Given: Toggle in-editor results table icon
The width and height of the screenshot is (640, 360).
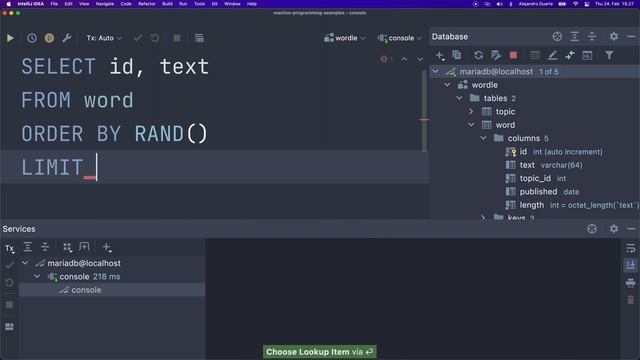Looking at the screenshot, I should tap(199, 38).
